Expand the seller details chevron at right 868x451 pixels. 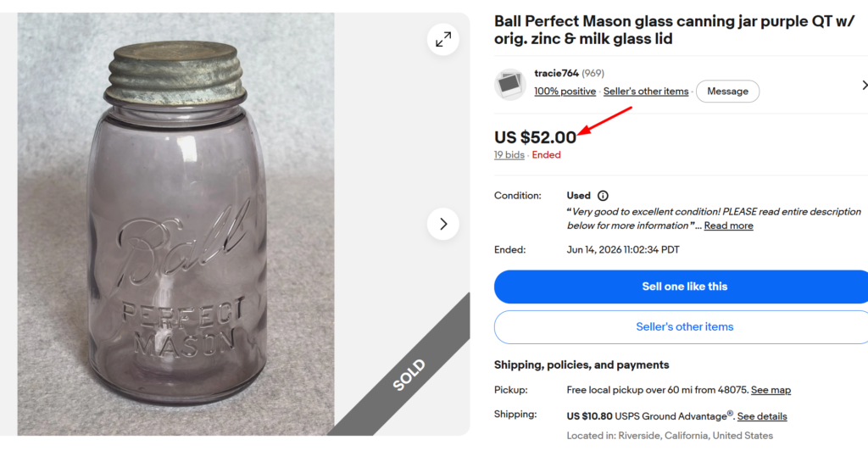pos(864,85)
